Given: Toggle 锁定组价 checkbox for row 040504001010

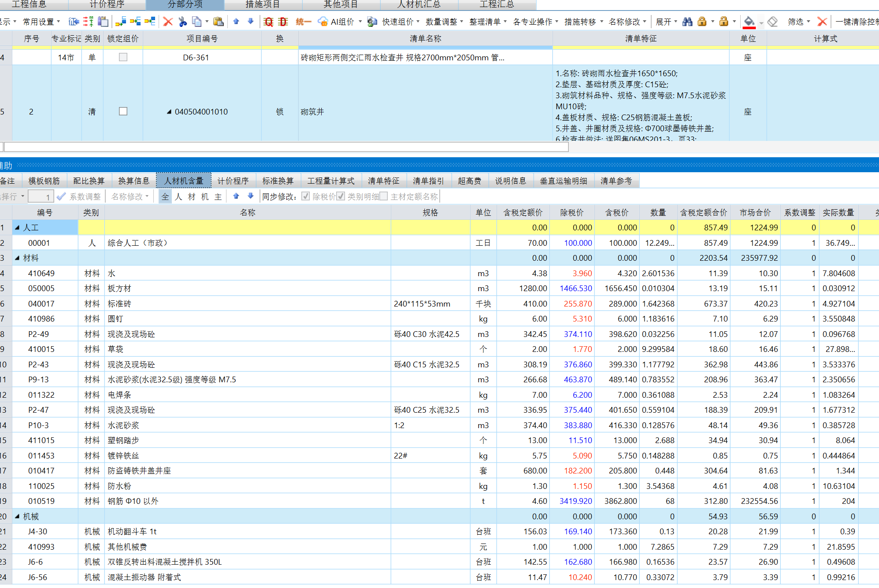Looking at the screenshot, I should [123, 111].
